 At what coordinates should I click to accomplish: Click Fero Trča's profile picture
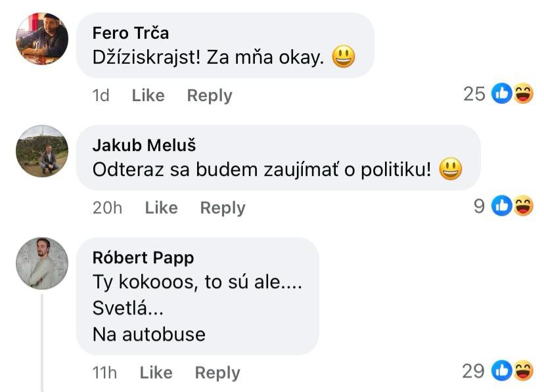[x=42, y=39]
